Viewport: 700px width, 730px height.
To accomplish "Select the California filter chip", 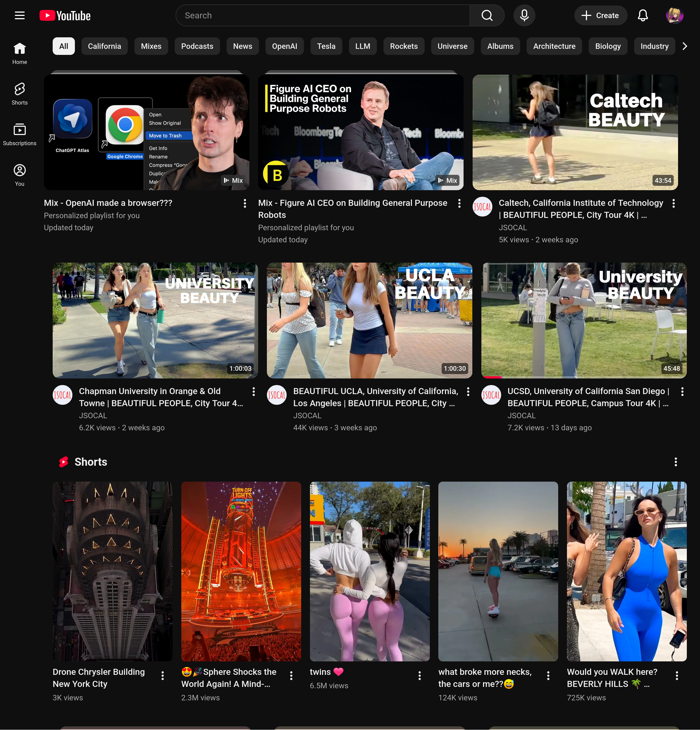I will click(104, 46).
